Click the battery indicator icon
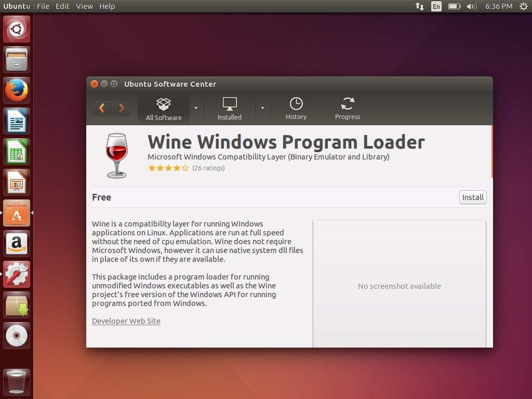The width and height of the screenshot is (532, 399). [454, 6]
